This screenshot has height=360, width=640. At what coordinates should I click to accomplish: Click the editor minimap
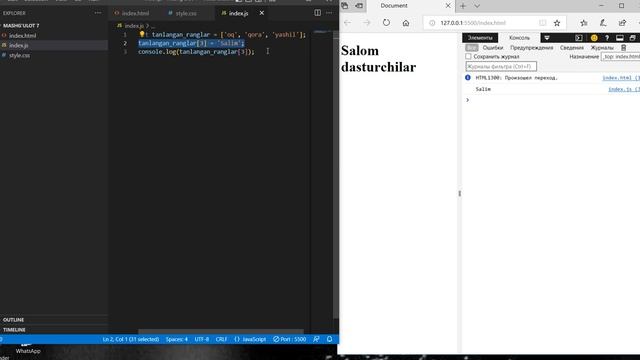point(323,32)
